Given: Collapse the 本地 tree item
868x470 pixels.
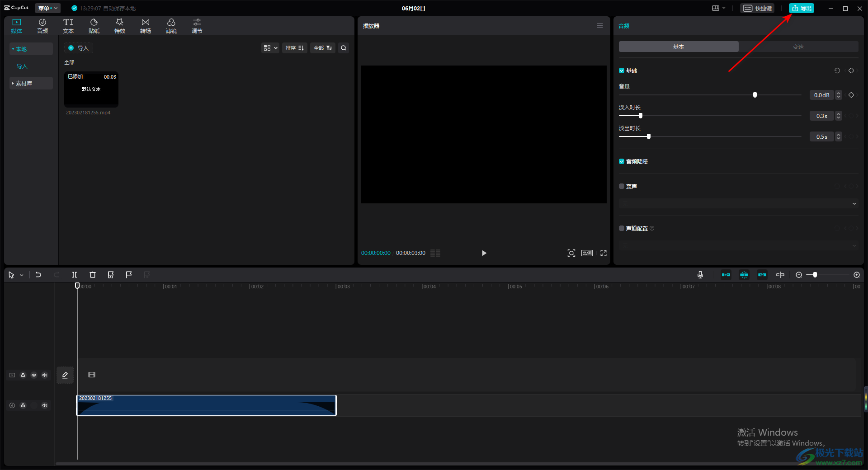Looking at the screenshot, I should [31, 49].
